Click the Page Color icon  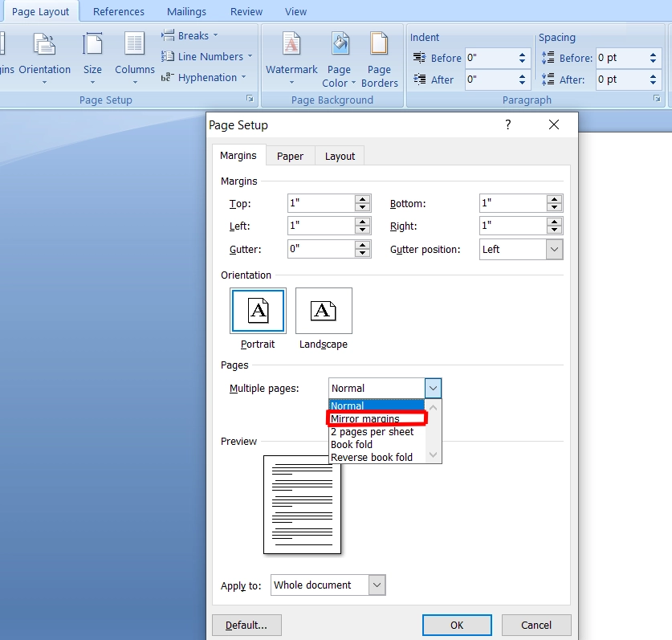pyautogui.click(x=340, y=45)
